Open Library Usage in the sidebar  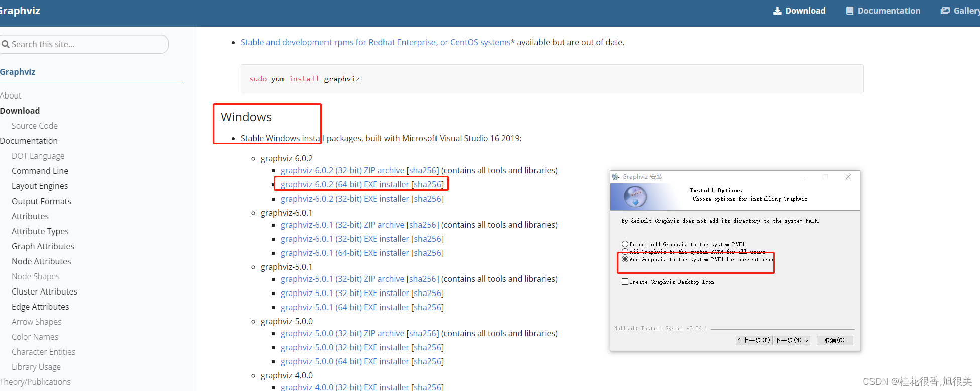click(x=36, y=367)
